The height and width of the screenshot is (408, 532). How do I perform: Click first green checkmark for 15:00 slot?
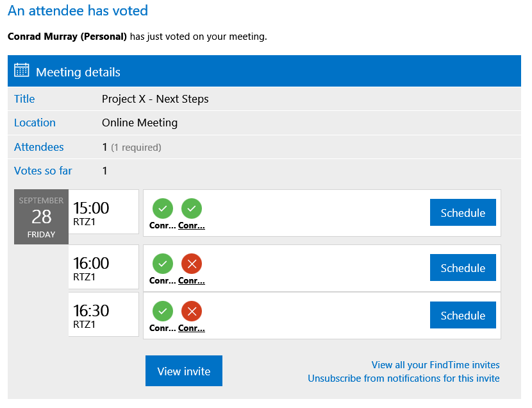(x=163, y=208)
